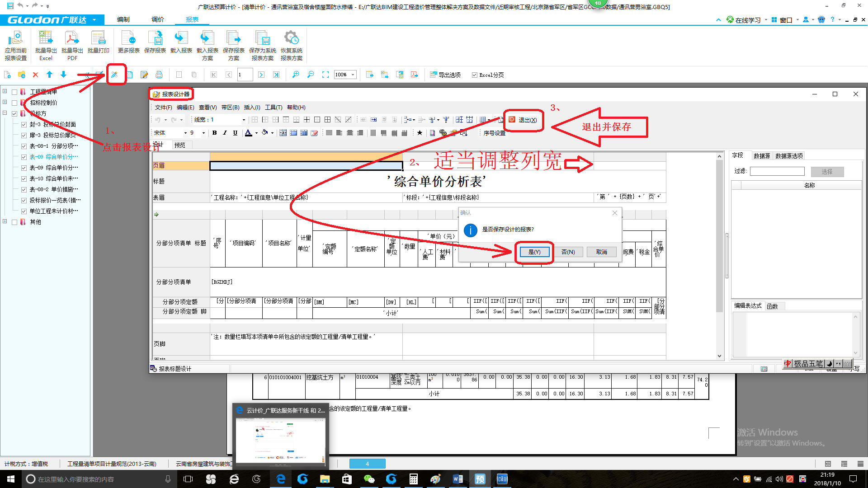This screenshot has height=488, width=868.
Task: Toggle checkbox for 表-08-1 分部分项
Action: (x=24, y=146)
